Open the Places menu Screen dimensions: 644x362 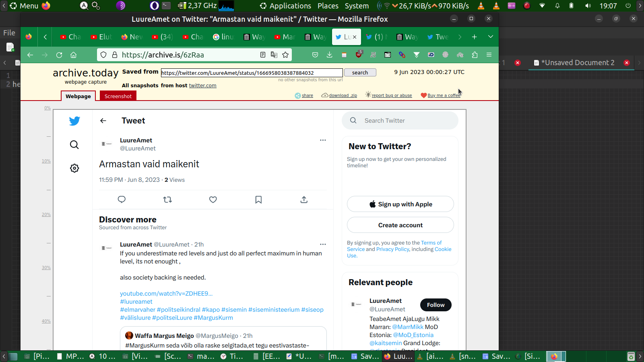click(328, 6)
